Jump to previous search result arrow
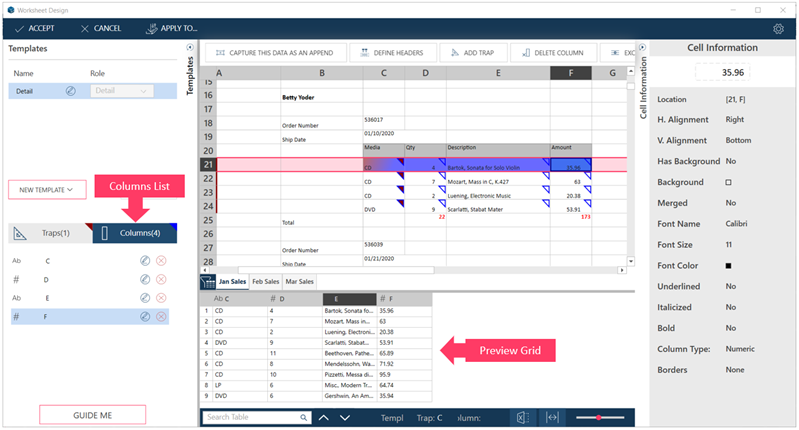This screenshot has width=799, height=430. pyautogui.click(x=323, y=418)
